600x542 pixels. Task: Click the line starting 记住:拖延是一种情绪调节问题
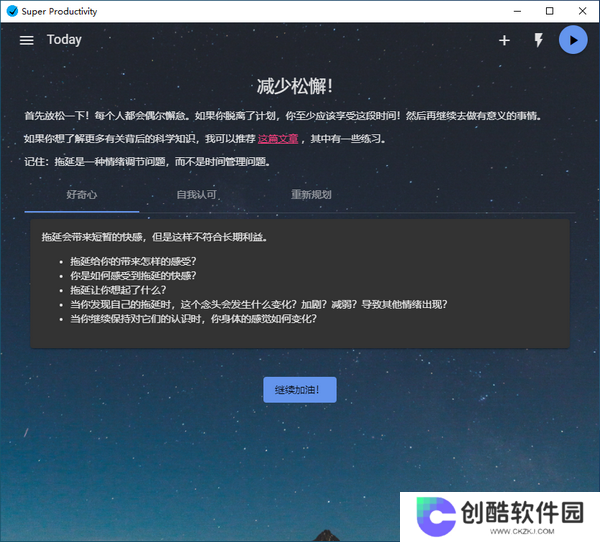(148, 162)
